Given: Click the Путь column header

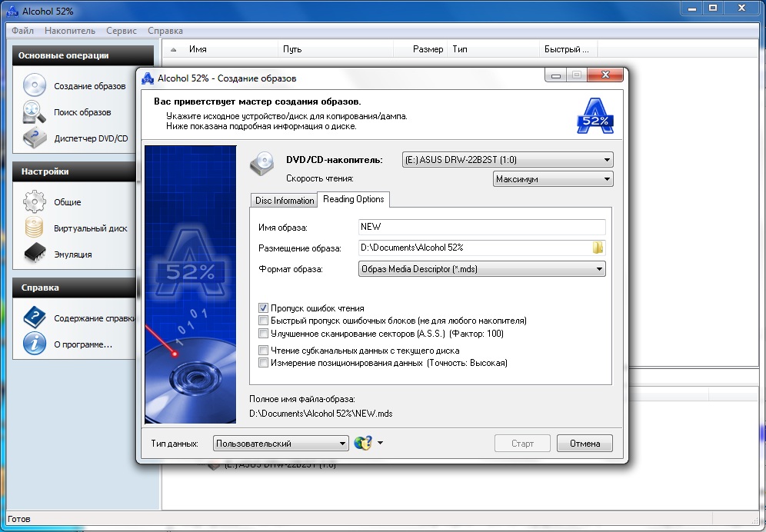Looking at the screenshot, I should [335, 49].
